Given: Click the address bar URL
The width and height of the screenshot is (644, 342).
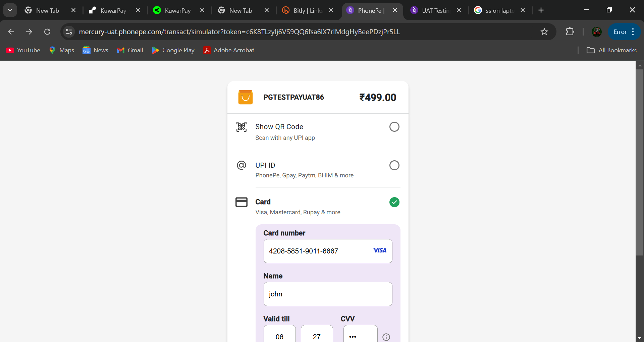Looking at the screenshot, I should click(x=239, y=32).
